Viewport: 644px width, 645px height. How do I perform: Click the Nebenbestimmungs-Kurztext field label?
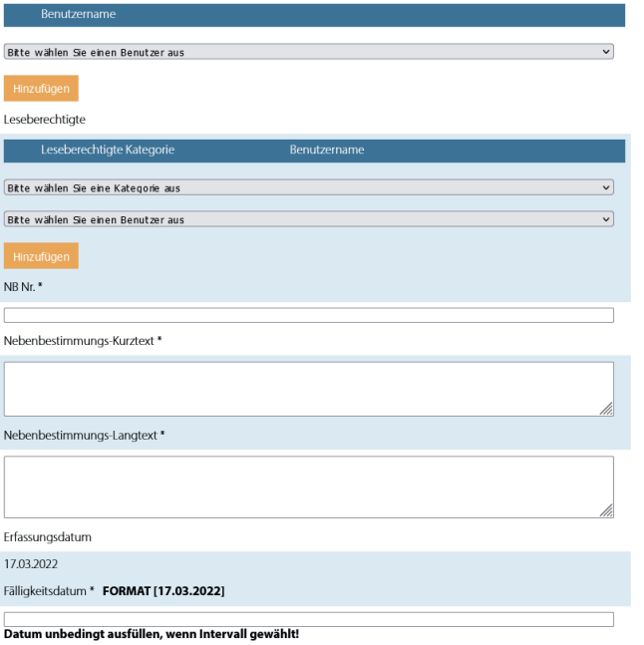(80, 341)
